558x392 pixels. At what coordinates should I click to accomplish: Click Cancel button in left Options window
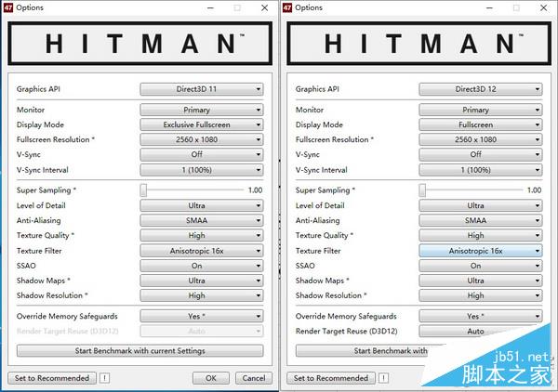pyautogui.click(x=254, y=378)
